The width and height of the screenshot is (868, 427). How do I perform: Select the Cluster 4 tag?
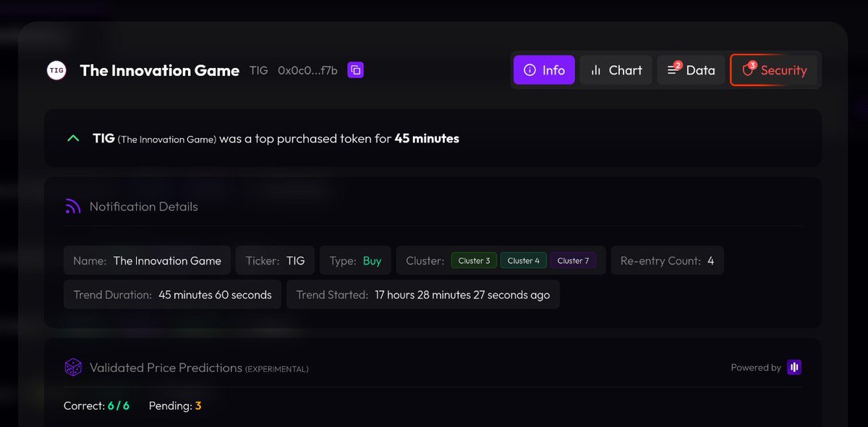(524, 261)
